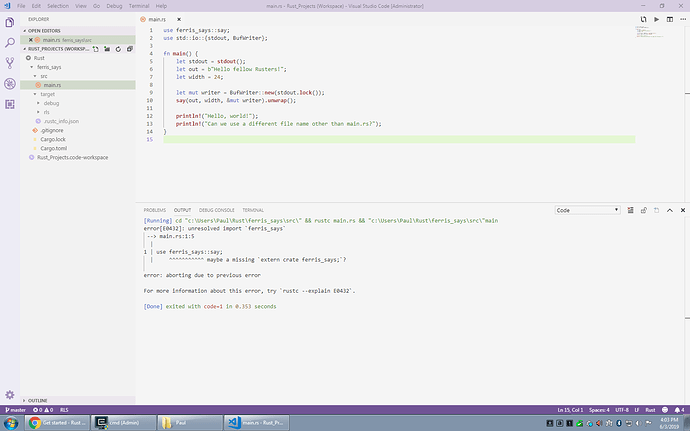Viewport: 690px width, 431px height.
Task: Collapse all folders in the explorer
Action: pos(129,49)
